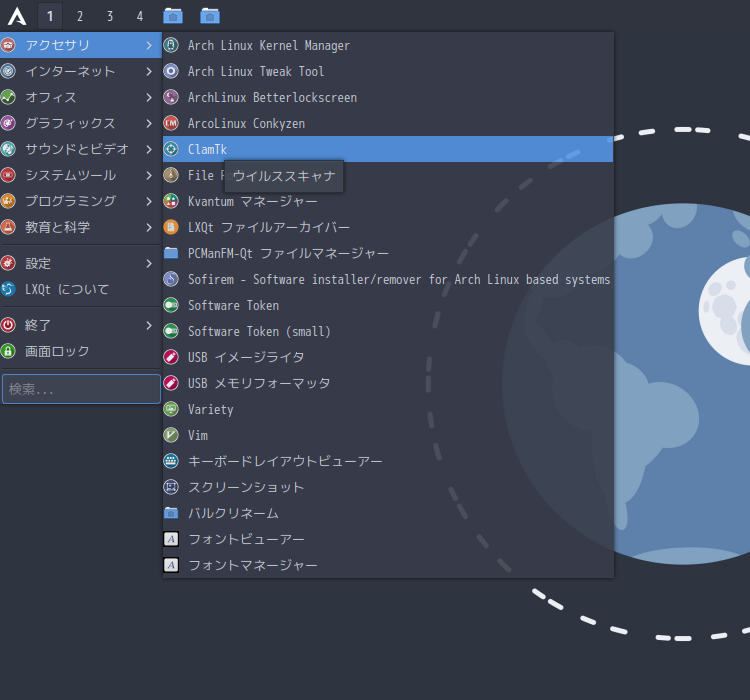The height and width of the screenshot is (700, 750).
Task: Expand the オフィス submenu arrow
Action: point(149,97)
